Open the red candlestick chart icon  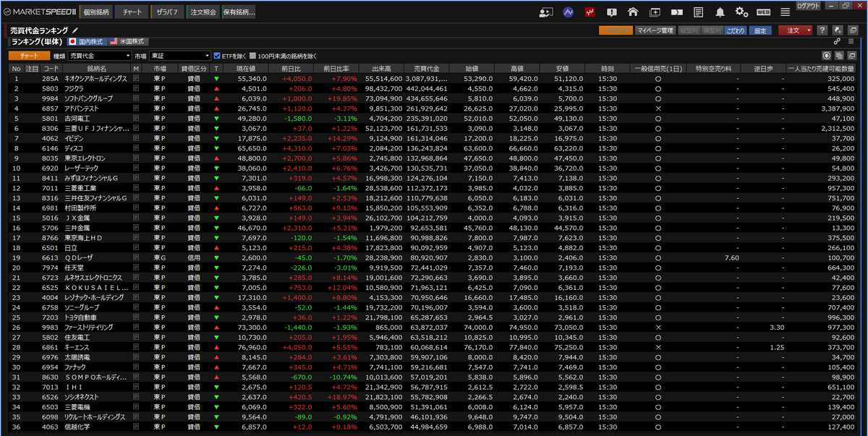[590, 12]
